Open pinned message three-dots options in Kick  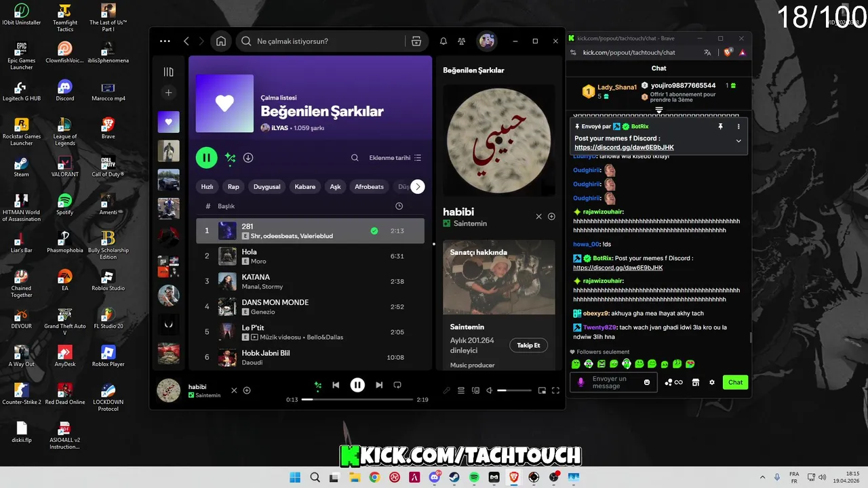[738, 127]
